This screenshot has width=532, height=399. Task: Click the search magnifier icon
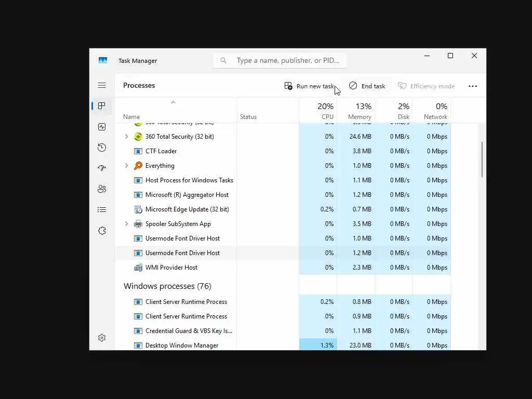[x=223, y=60]
